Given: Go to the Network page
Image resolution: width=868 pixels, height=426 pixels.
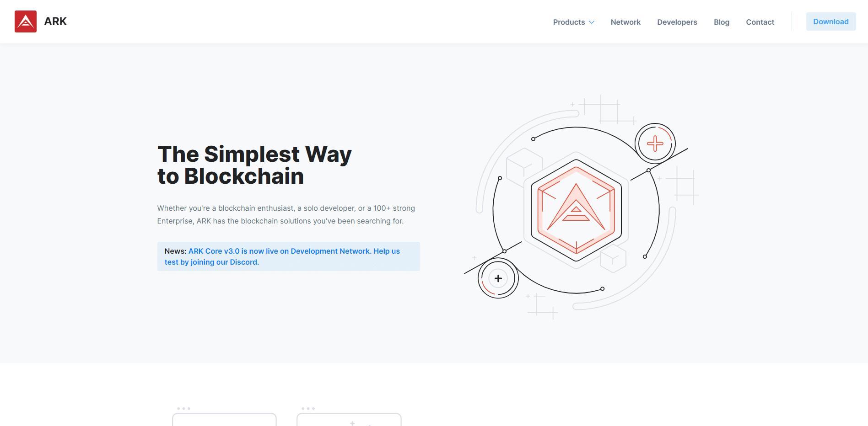Looking at the screenshot, I should tap(625, 22).
